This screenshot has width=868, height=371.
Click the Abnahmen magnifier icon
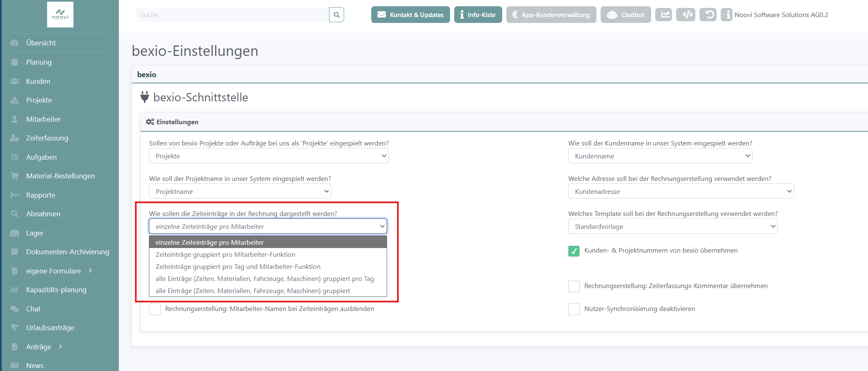pyautogui.click(x=15, y=214)
